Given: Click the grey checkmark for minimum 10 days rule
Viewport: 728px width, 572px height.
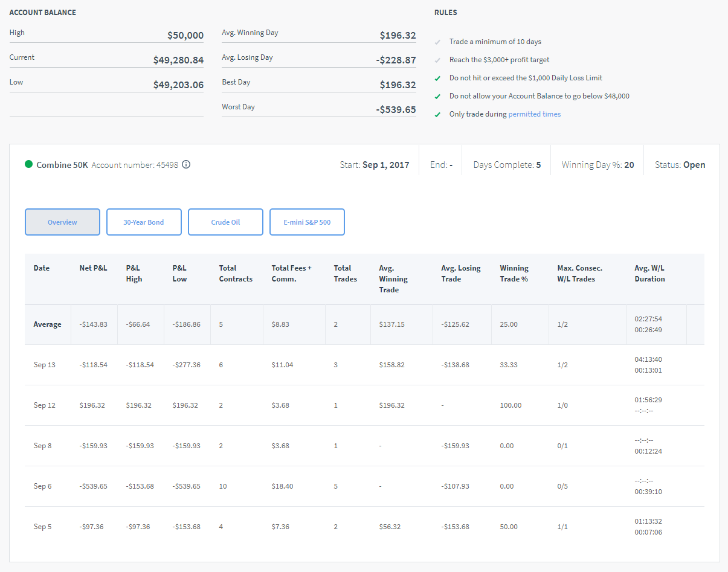Looking at the screenshot, I should (x=437, y=42).
